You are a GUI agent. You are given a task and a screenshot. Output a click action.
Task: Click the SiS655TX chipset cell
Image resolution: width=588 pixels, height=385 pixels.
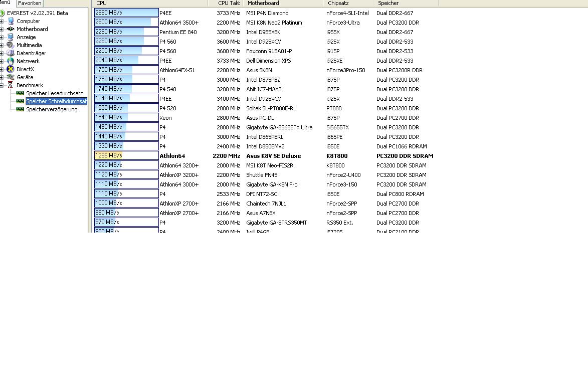[337, 127]
